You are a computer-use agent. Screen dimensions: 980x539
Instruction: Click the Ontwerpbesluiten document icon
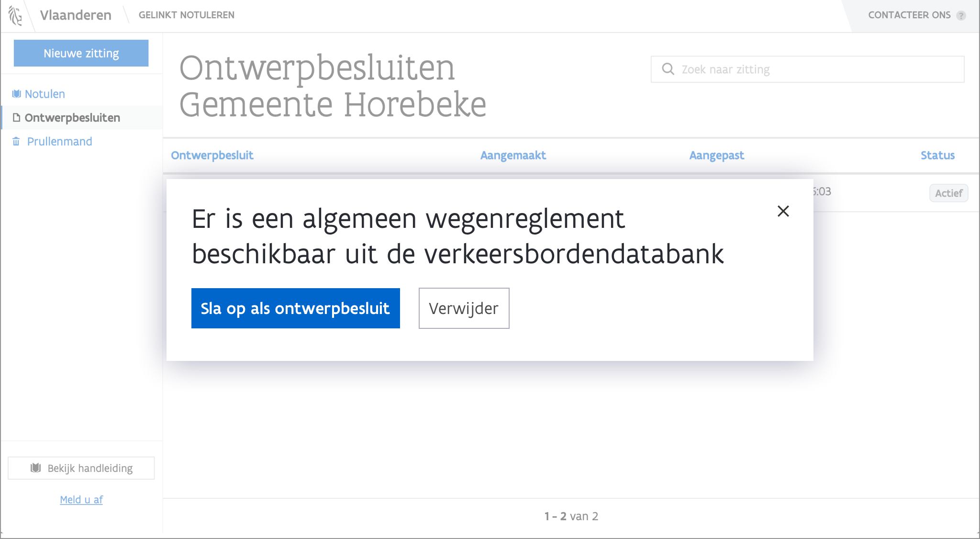click(17, 118)
